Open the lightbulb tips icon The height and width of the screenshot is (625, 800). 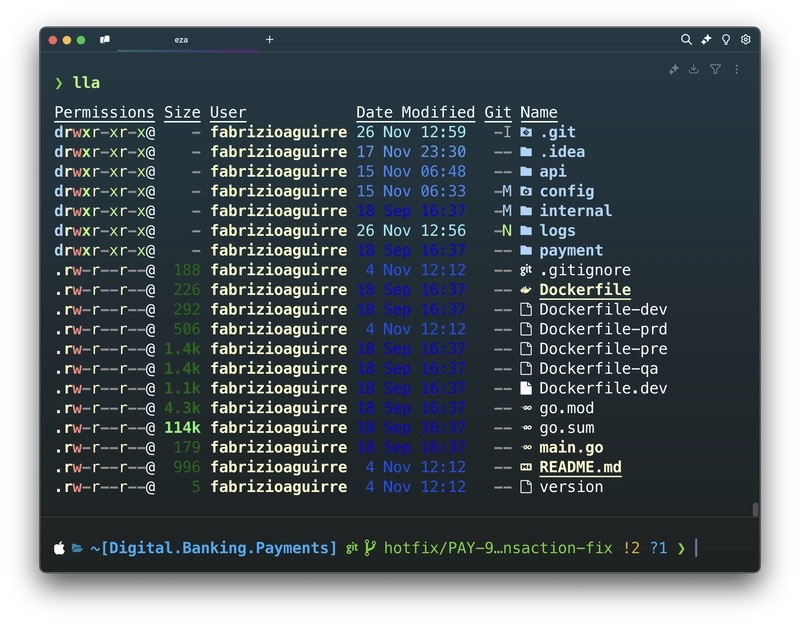click(x=726, y=39)
